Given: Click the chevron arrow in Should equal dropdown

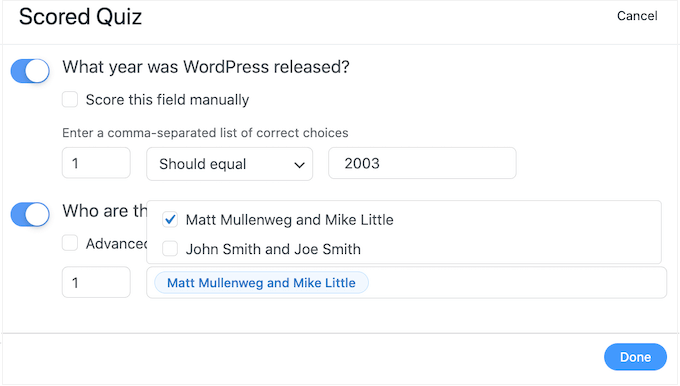Looking at the screenshot, I should tap(299, 165).
